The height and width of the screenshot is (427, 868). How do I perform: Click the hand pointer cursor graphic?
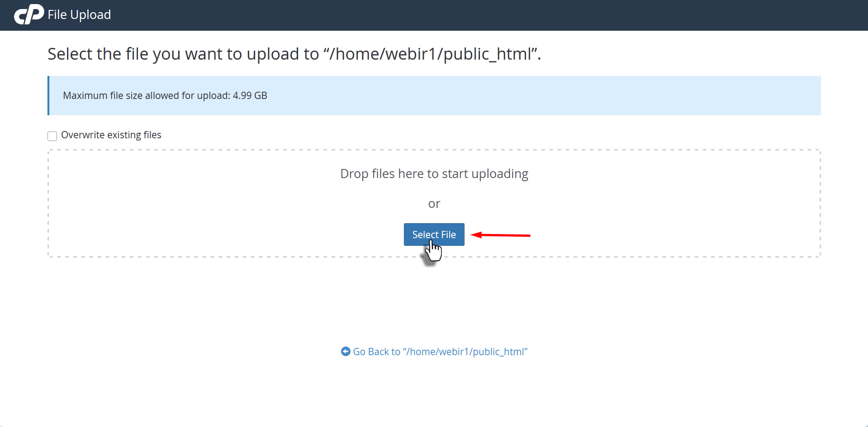point(433,252)
